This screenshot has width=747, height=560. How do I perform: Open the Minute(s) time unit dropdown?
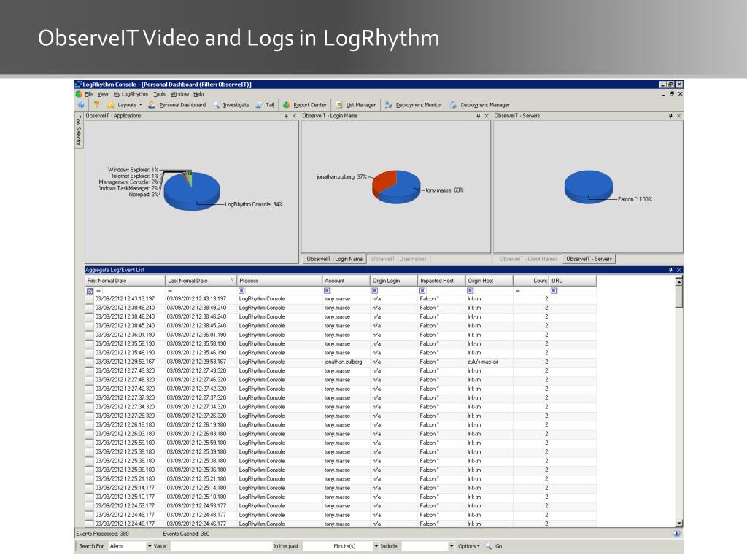coord(376,546)
